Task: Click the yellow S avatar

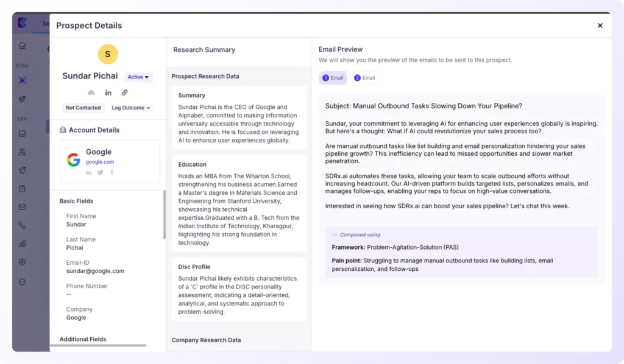Action: 108,54
